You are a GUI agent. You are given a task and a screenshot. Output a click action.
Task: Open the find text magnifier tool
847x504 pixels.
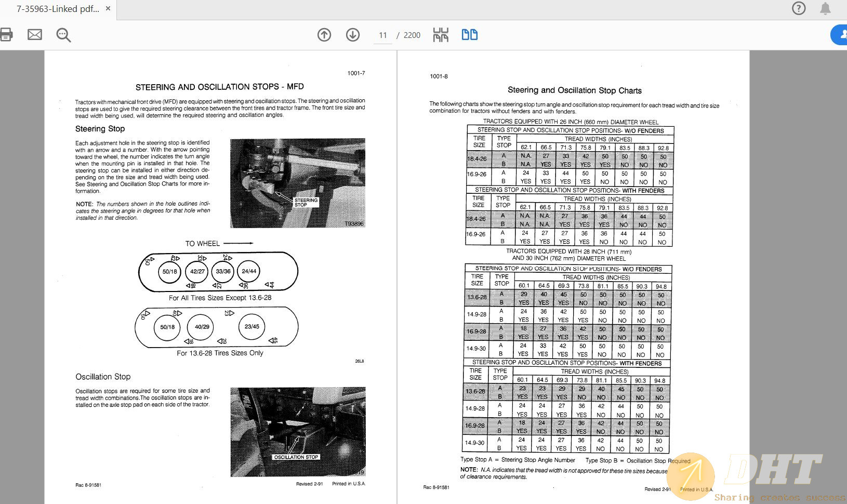pos(63,35)
